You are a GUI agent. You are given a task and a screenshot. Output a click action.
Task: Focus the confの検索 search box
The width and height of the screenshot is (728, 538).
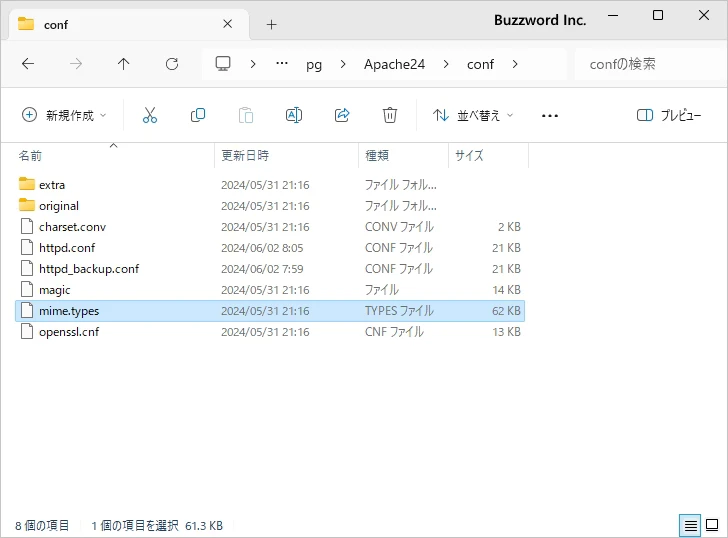648,64
